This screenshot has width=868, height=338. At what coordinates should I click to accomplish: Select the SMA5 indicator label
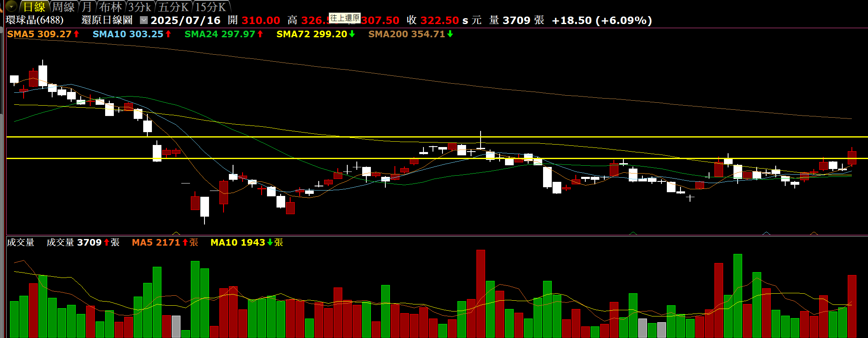pyautogui.click(x=39, y=34)
